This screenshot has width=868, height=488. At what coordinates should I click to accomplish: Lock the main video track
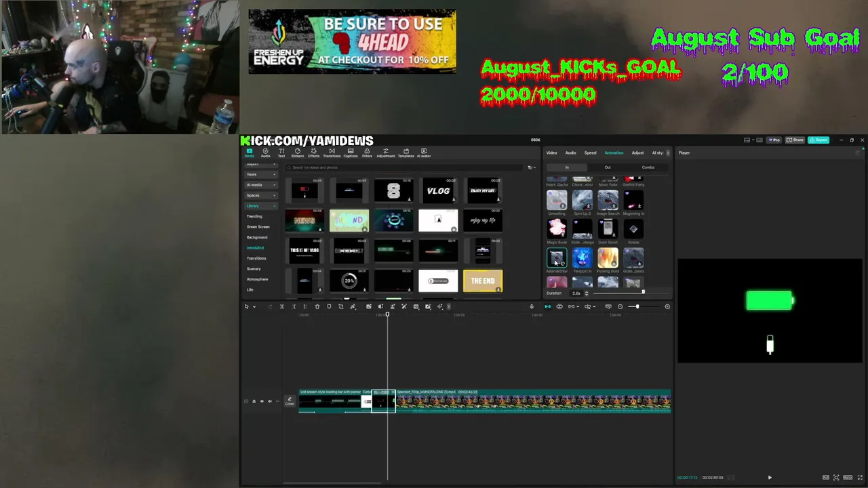coord(254,401)
